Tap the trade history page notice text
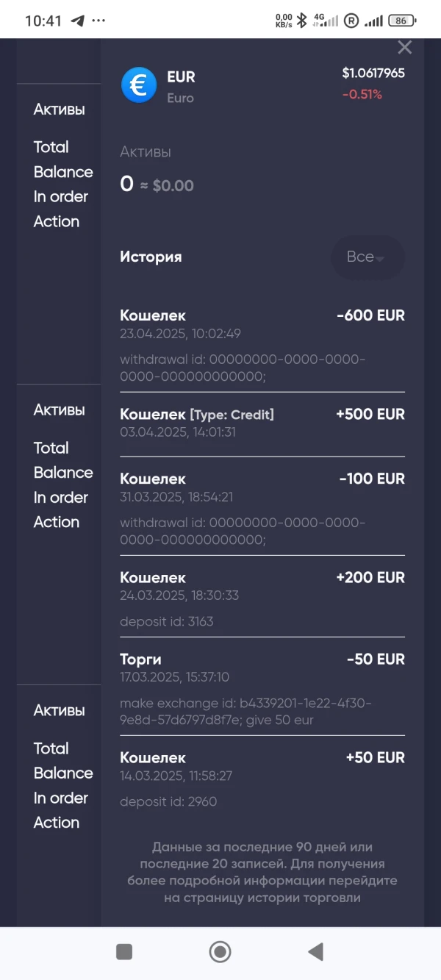This screenshot has height=980, width=441. [x=262, y=871]
